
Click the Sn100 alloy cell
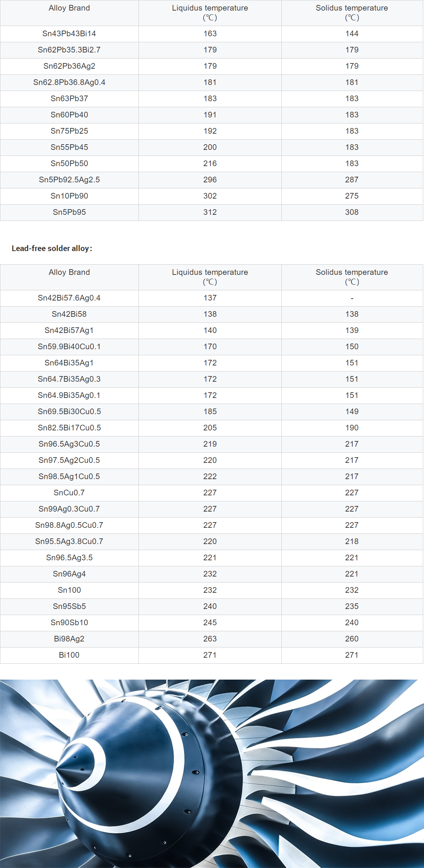coord(69,590)
